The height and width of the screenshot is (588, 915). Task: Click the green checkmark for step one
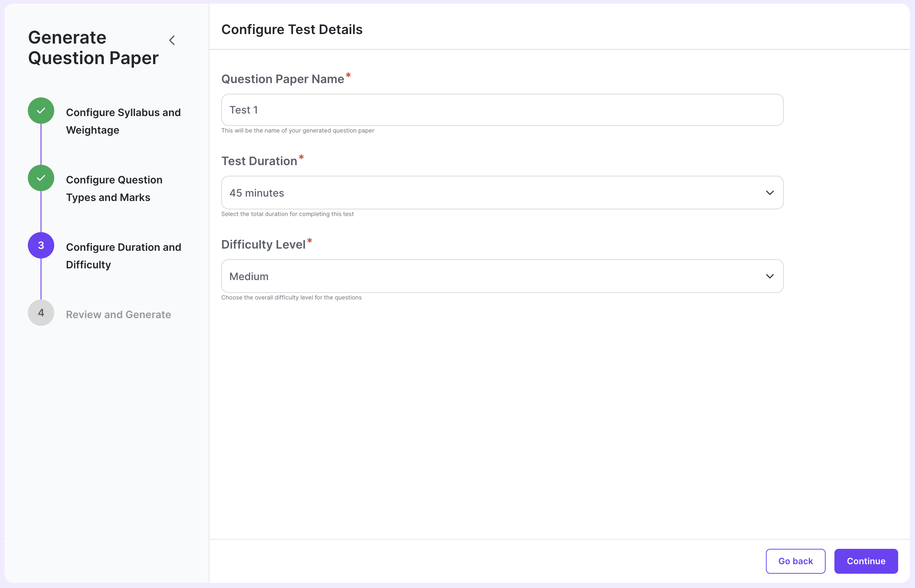41,111
